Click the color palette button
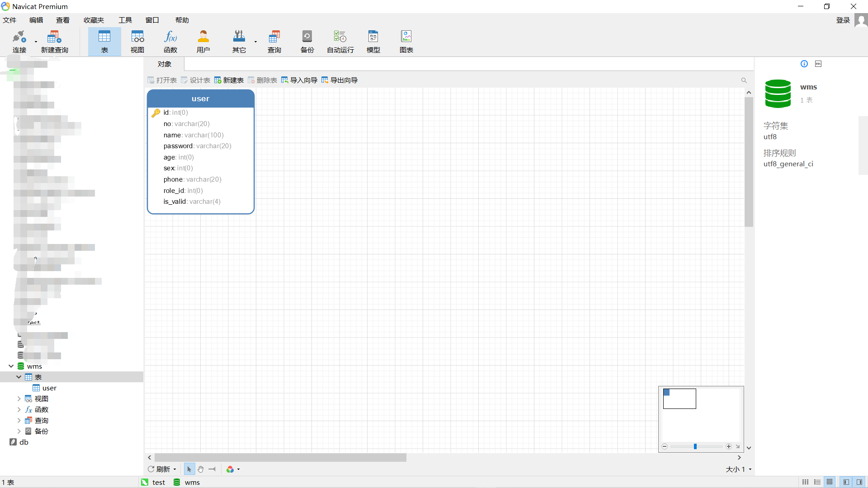Screen dimensions: 868x488 pos(231,469)
